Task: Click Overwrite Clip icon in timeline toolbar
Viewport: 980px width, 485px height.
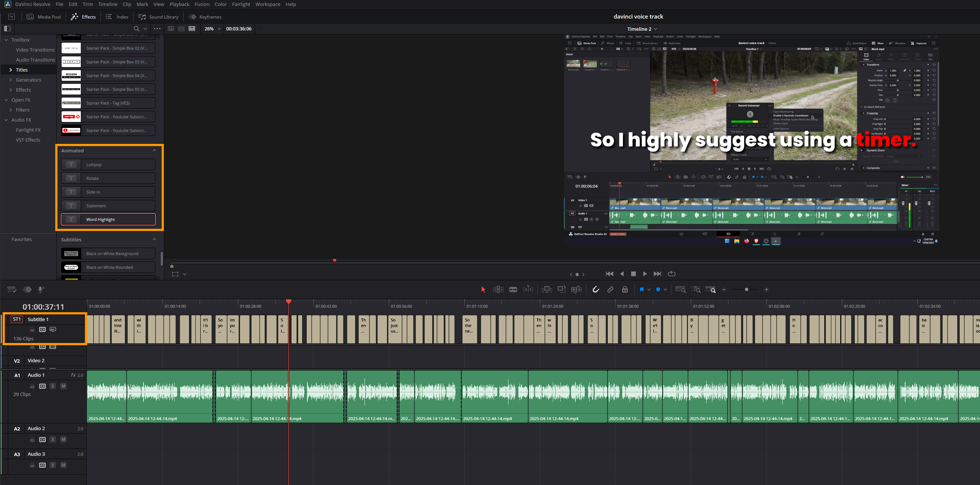Action: coord(562,290)
